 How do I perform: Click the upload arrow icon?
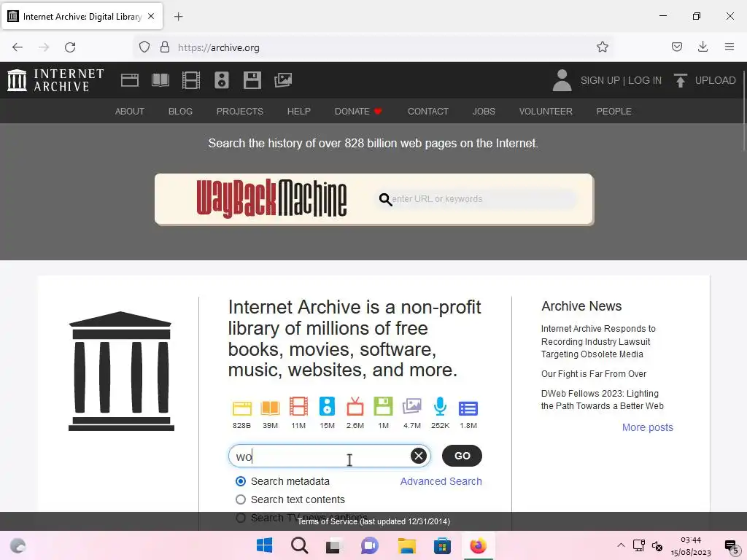click(681, 80)
